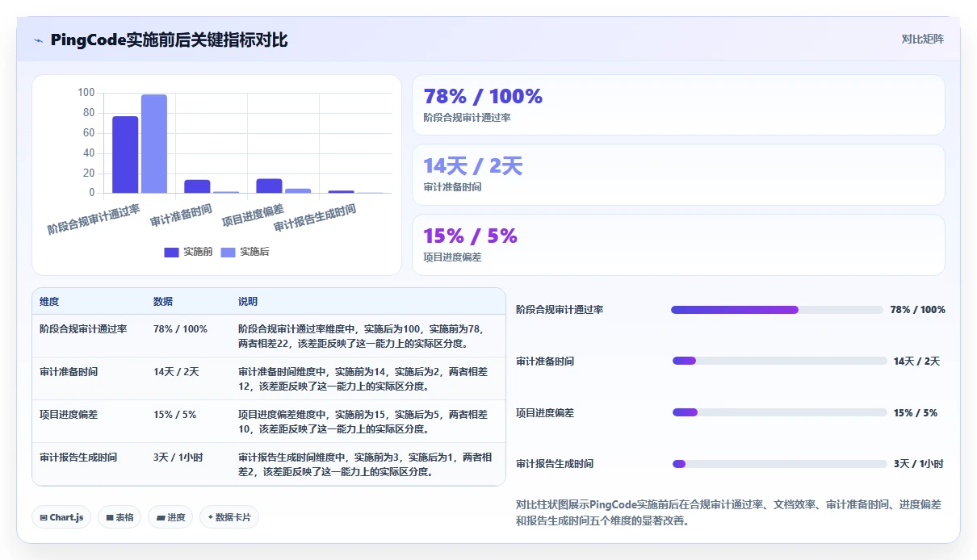
Task: Click the 数据 column header
Action: (x=163, y=302)
